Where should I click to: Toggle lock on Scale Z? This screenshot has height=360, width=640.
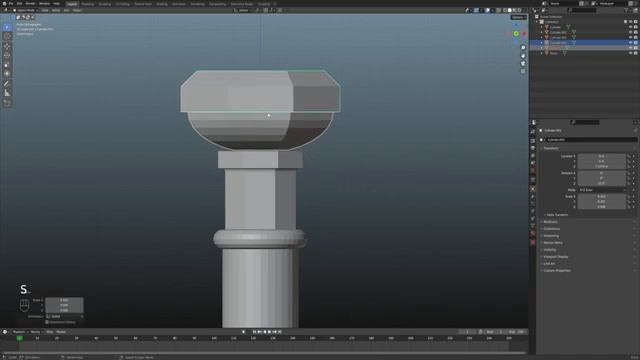[629, 207]
